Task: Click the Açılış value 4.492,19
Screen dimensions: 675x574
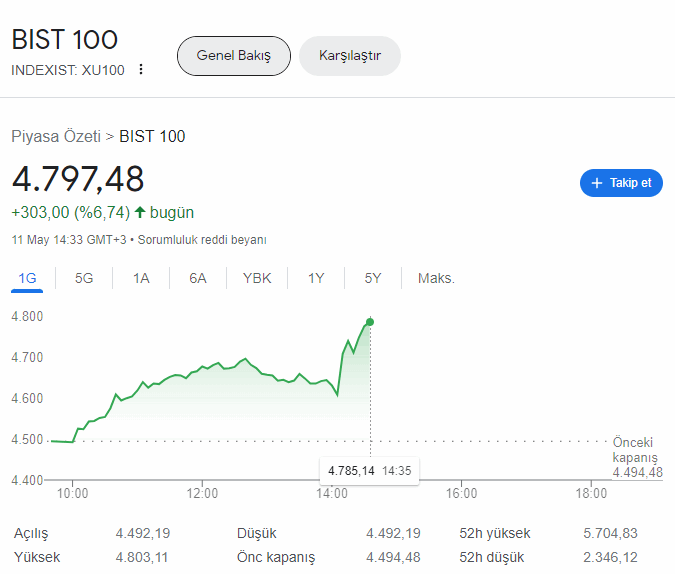Action: (143, 534)
